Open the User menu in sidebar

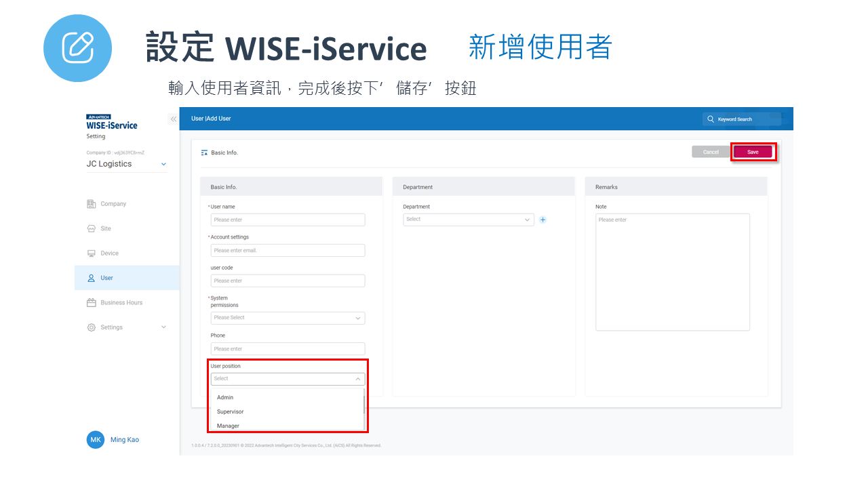[x=106, y=278]
